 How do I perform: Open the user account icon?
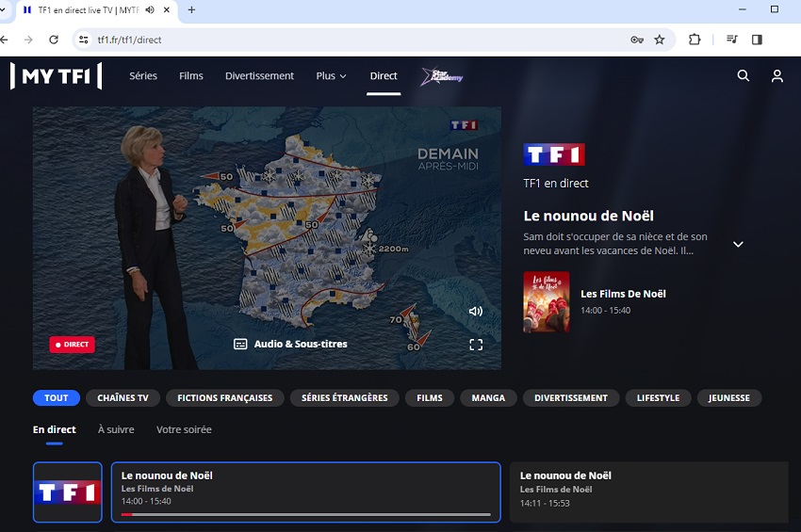coord(777,76)
